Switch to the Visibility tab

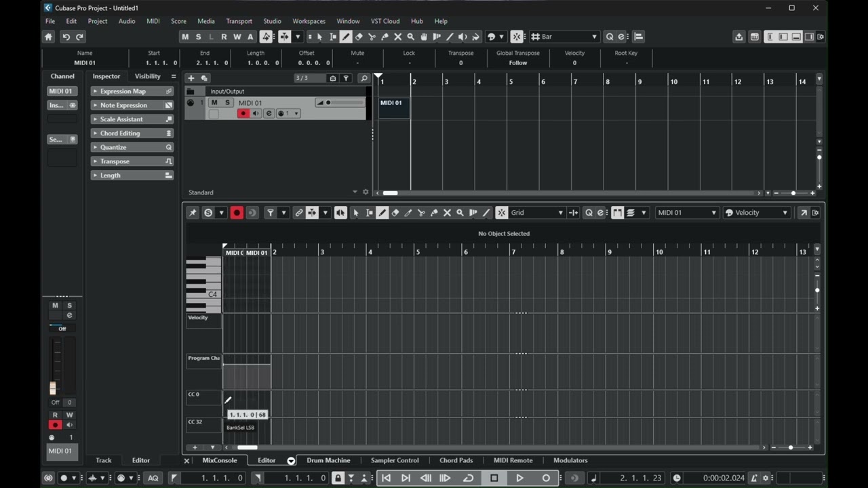coord(147,77)
